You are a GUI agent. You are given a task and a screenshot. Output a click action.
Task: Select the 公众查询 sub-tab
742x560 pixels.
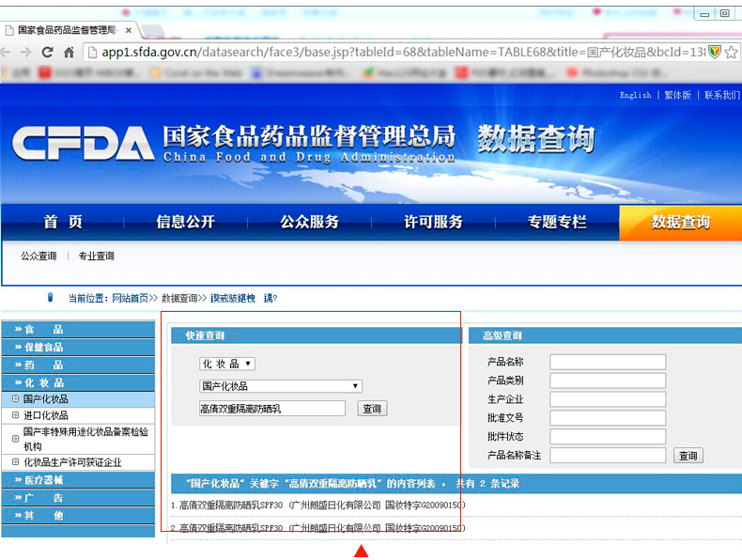point(39,257)
